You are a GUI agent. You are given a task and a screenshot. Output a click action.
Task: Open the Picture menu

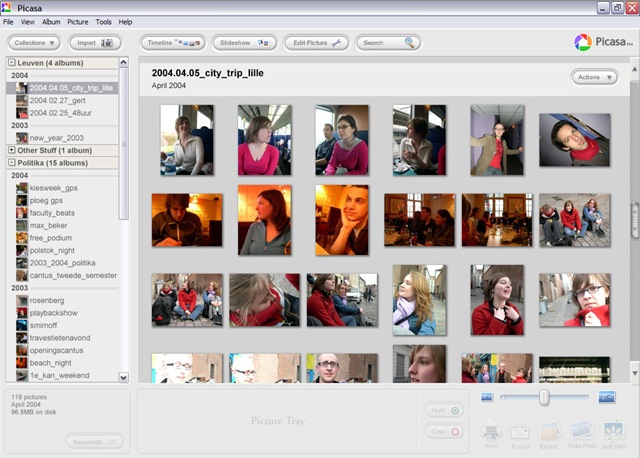pyautogui.click(x=77, y=21)
